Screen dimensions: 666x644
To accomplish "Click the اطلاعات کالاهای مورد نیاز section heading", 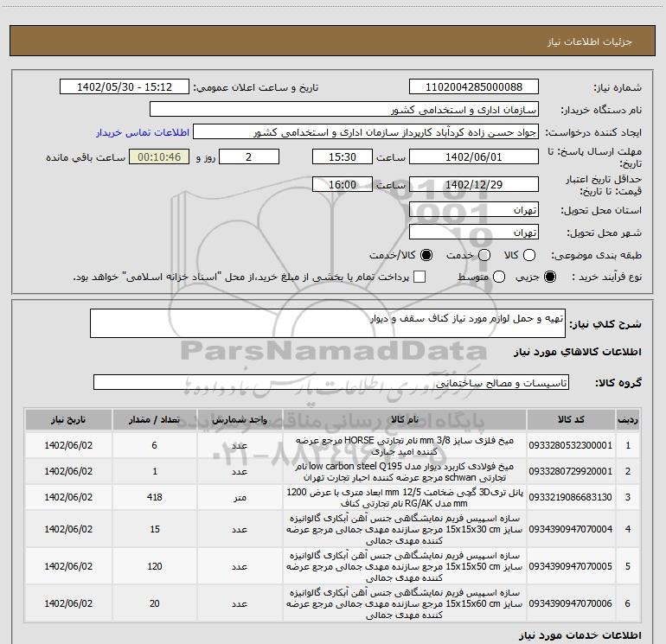I will point(578,352).
